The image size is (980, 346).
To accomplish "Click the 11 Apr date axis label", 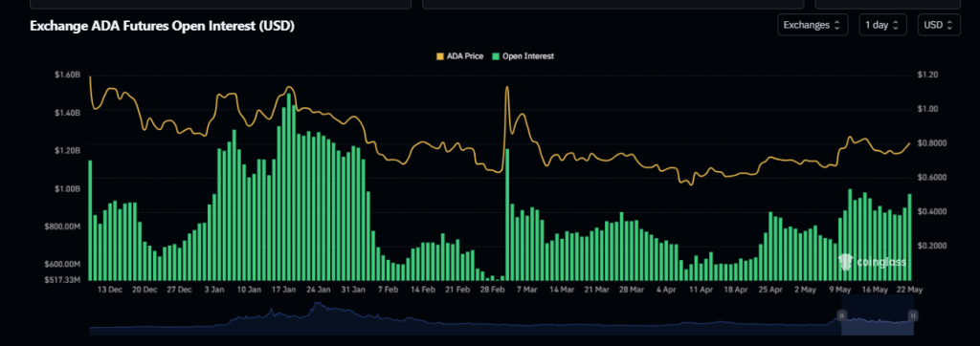I will click(x=702, y=290).
